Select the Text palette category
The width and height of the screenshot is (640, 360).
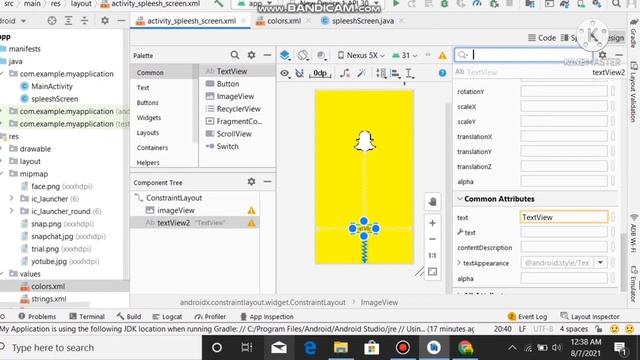[x=143, y=88]
